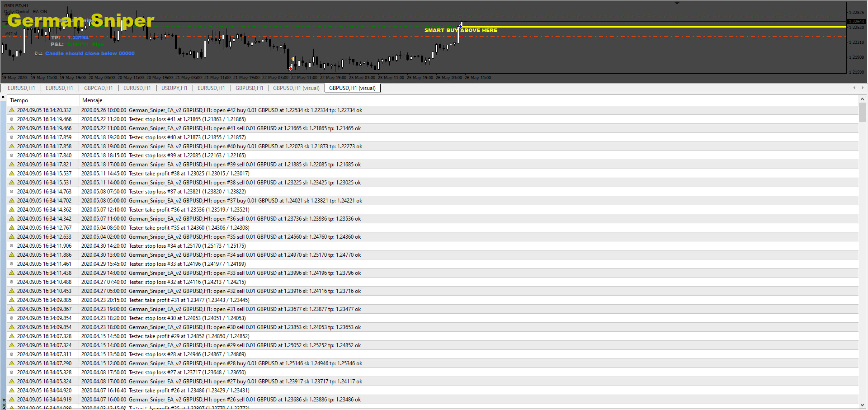This screenshot has width=868, height=410.
Task: Click the journal scrollbar down arrow
Action: tap(862, 405)
